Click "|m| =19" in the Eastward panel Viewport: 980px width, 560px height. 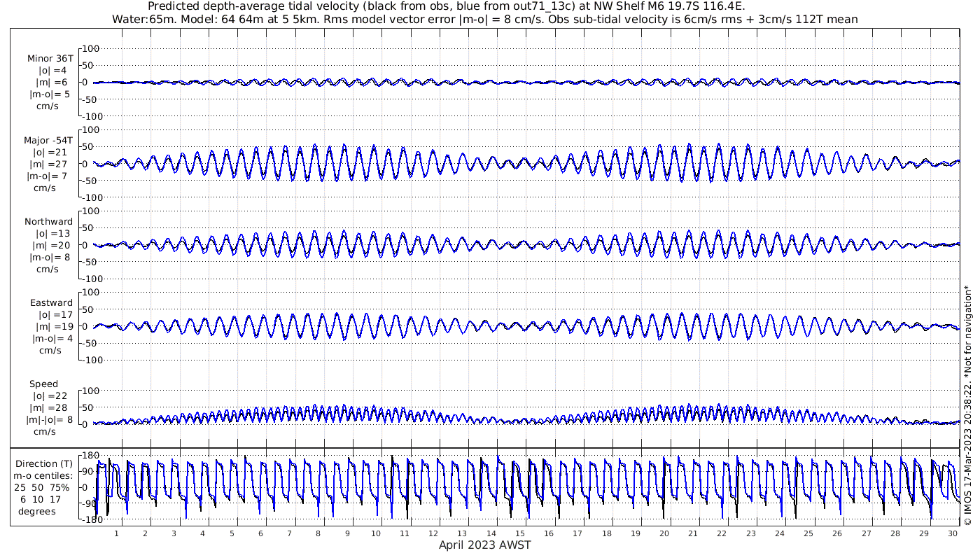pos(55,326)
